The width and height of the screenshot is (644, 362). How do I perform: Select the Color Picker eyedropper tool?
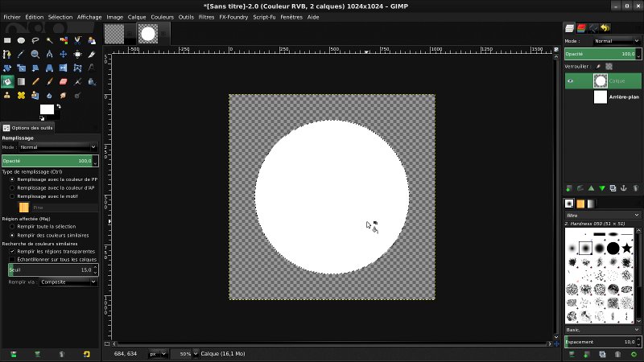22,54
